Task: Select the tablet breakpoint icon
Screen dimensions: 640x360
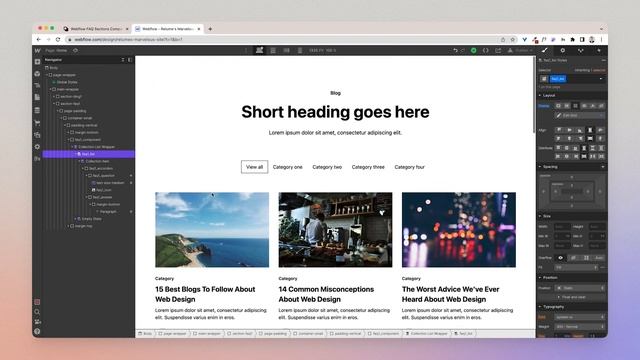Action: pos(273,50)
